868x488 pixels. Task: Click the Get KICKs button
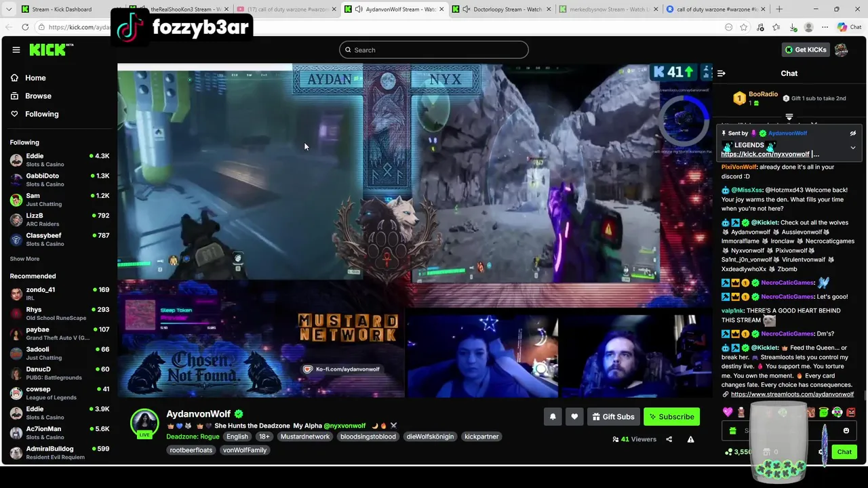click(806, 49)
